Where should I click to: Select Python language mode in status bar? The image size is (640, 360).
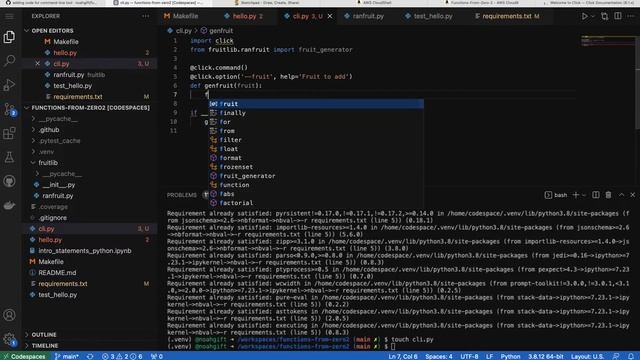click(x=510, y=356)
